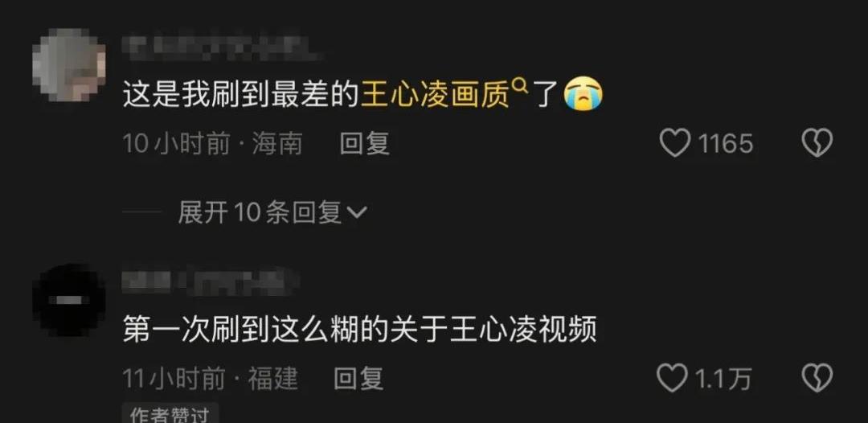This screenshot has width=868, height=423.
Task: Open the second commenter's blurred username
Action: 211,280
